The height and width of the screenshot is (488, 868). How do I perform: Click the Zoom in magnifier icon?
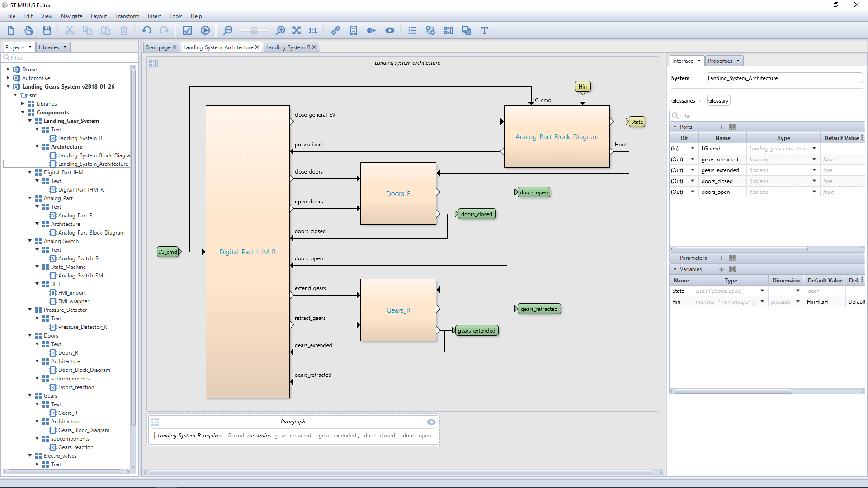[x=280, y=30]
